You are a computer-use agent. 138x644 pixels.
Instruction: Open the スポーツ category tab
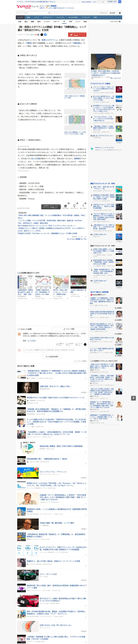click(56, 21)
